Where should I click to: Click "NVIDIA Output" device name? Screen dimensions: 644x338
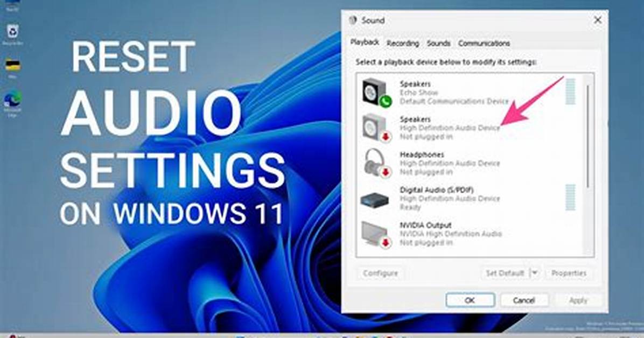425,225
